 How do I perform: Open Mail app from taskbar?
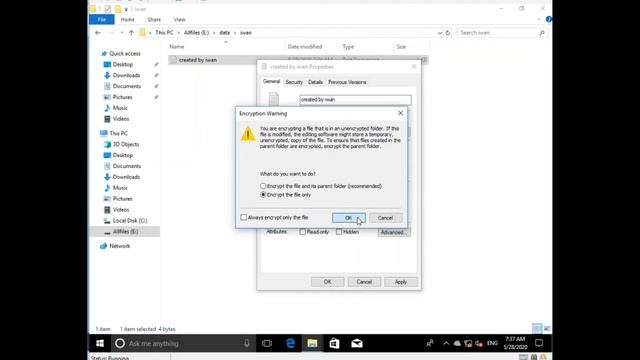pos(357,344)
